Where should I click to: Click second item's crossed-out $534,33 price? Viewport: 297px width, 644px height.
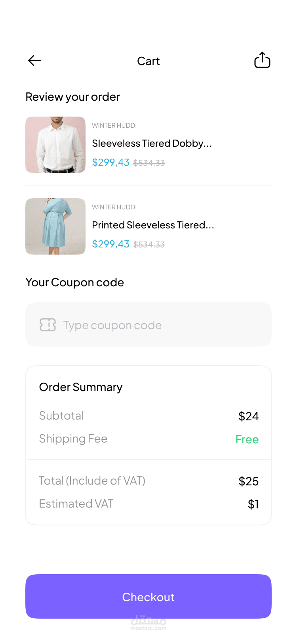click(x=149, y=244)
